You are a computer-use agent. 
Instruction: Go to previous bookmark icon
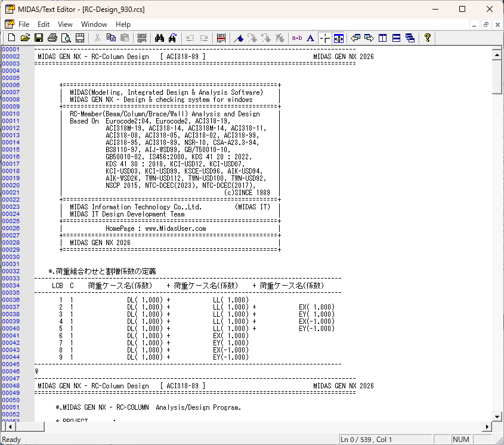click(x=266, y=38)
